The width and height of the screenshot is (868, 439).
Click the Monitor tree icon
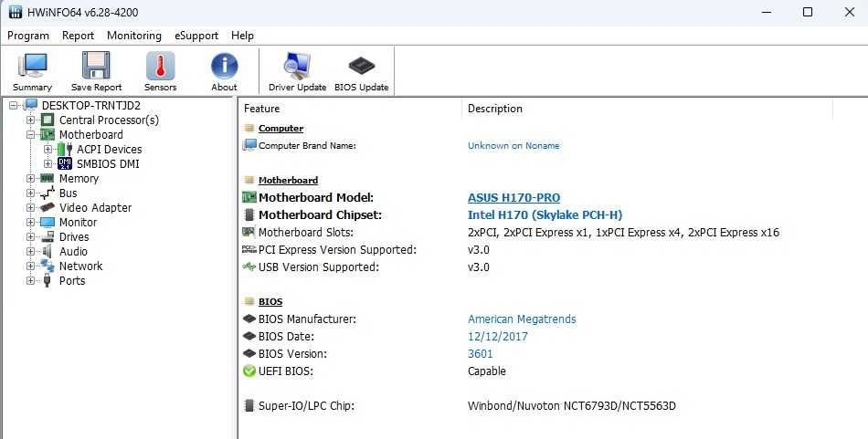tap(48, 223)
